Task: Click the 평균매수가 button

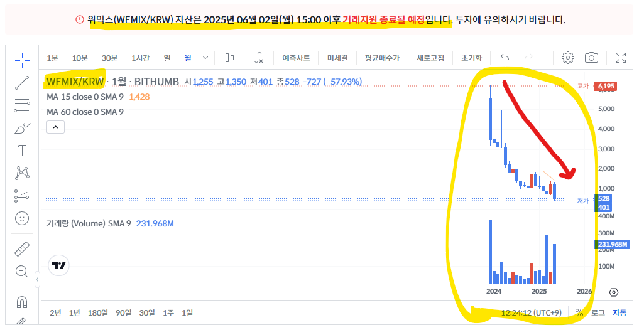Action: [383, 58]
